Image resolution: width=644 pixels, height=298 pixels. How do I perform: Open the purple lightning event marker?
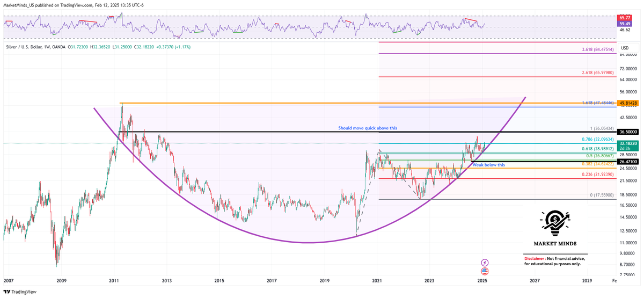pos(485,263)
